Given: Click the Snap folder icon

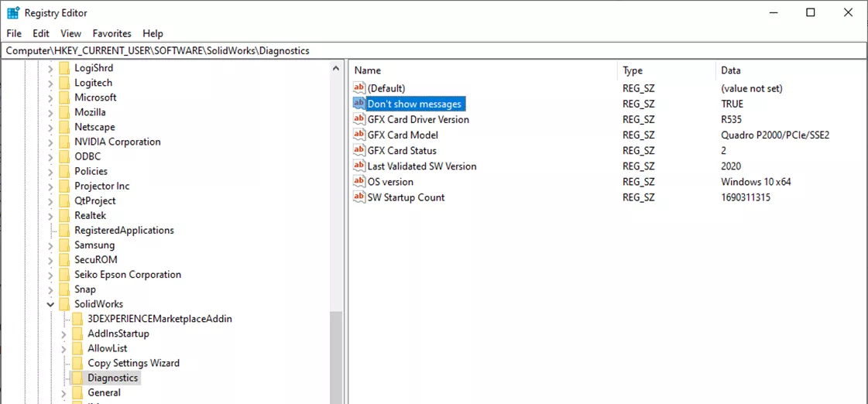Looking at the screenshot, I should click(x=65, y=289).
